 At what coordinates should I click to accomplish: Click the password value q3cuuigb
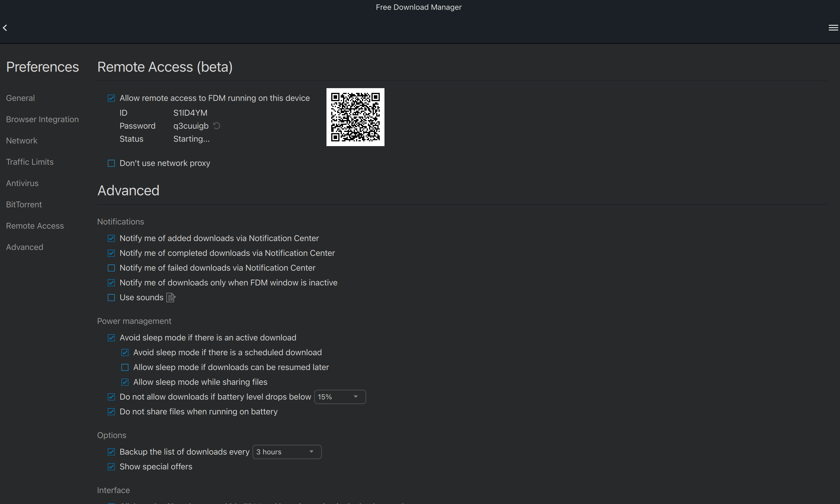tap(191, 126)
